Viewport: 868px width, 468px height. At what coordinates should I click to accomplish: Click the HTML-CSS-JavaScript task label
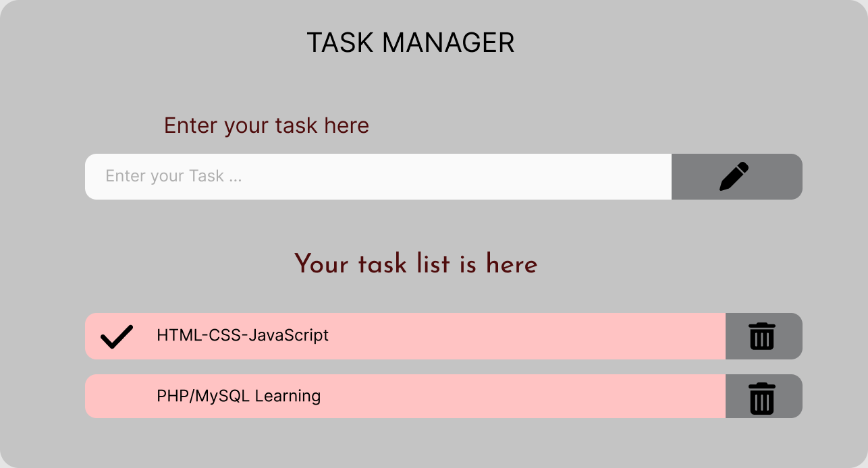click(x=242, y=335)
